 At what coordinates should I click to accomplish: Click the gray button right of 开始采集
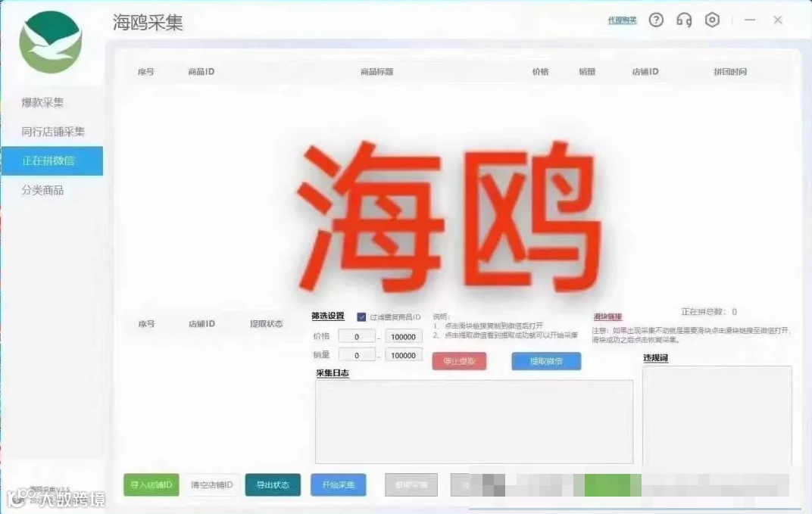[x=411, y=485]
